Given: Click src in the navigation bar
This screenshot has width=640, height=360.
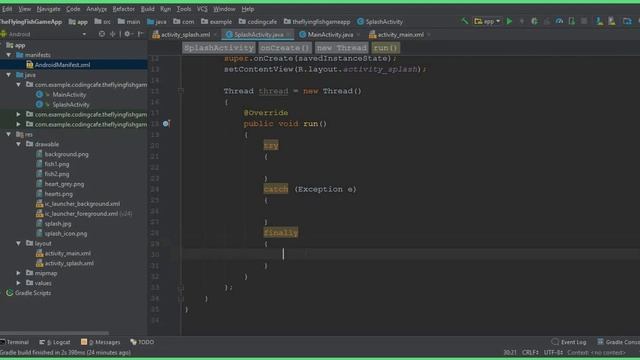Looking at the screenshot, I should click(102, 22).
